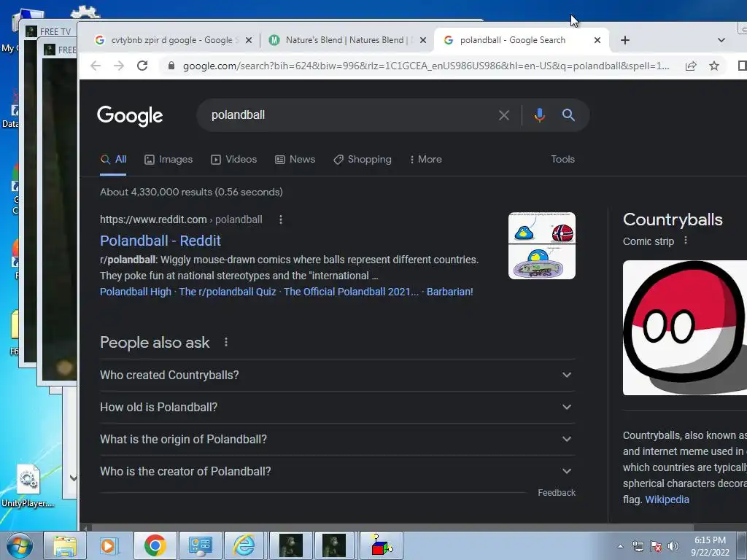Click Chrome icon in taskbar
This screenshot has width=747, height=560.
[x=155, y=545]
